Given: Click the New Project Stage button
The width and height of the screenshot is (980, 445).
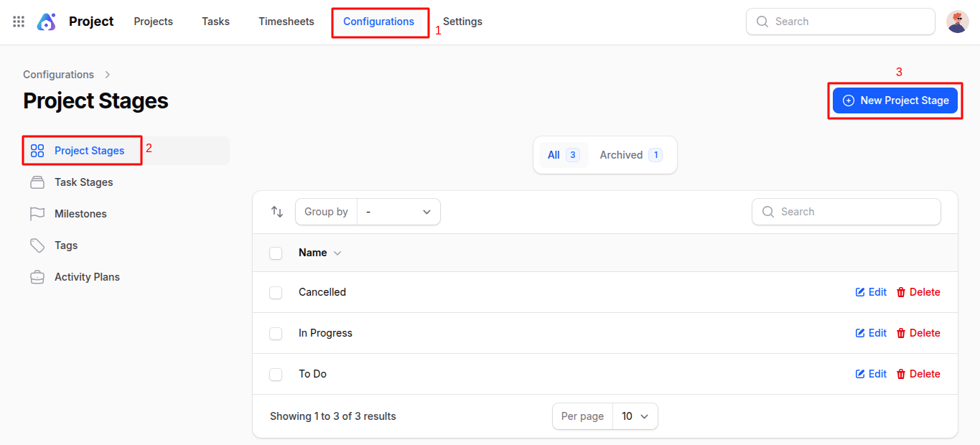Looking at the screenshot, I should pos(895,100).
